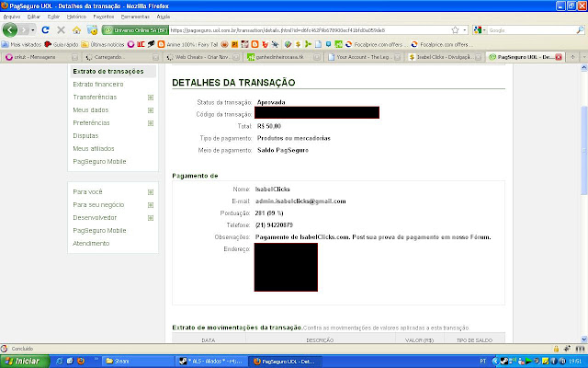The width and height of the screenshot is (588, 368).
Task: Open the Atendimento link
Action: [91, 243]
